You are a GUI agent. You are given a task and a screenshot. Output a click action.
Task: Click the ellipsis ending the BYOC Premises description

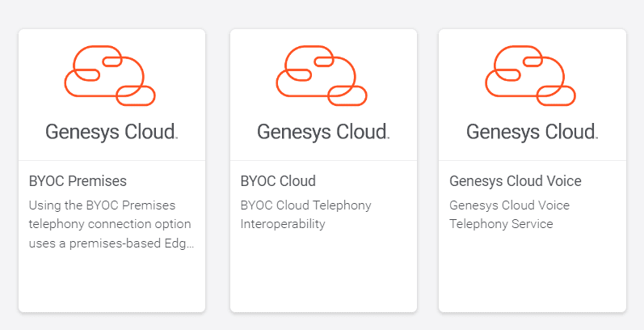click(191, 243)
